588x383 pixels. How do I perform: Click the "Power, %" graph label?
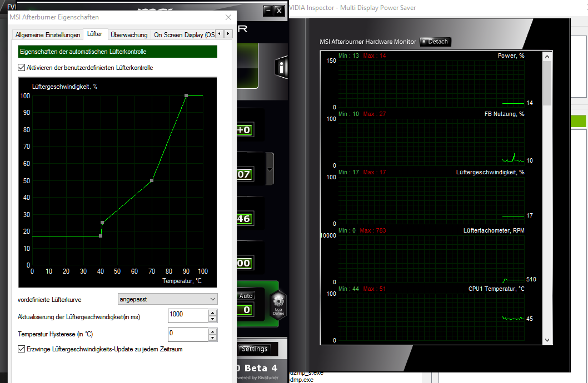coord(511,56)
